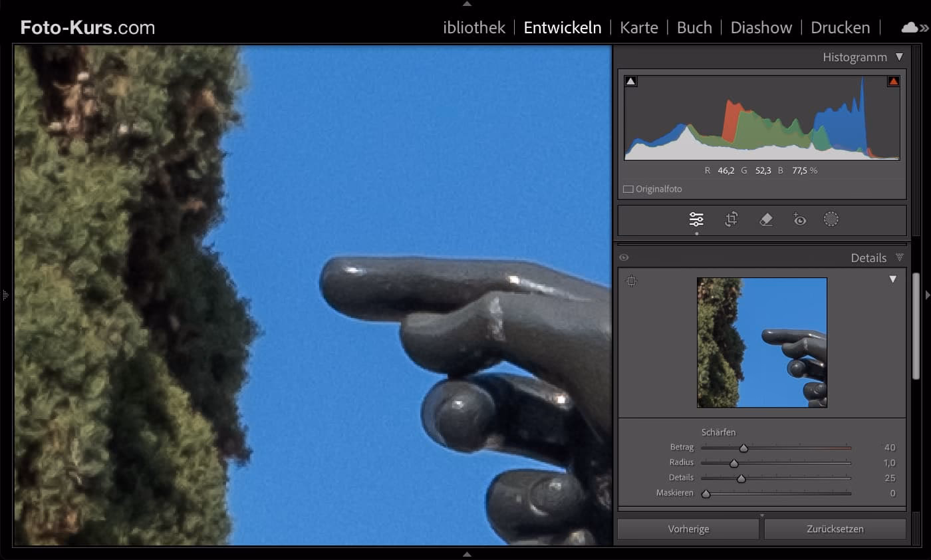
Task: Select the basic adjustment sliders tool
Action: point(696,219)
